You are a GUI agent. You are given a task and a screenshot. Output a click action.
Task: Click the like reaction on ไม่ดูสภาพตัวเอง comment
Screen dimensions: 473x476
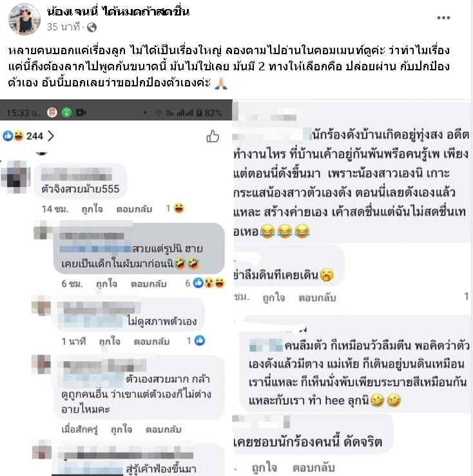pos(200,341)
